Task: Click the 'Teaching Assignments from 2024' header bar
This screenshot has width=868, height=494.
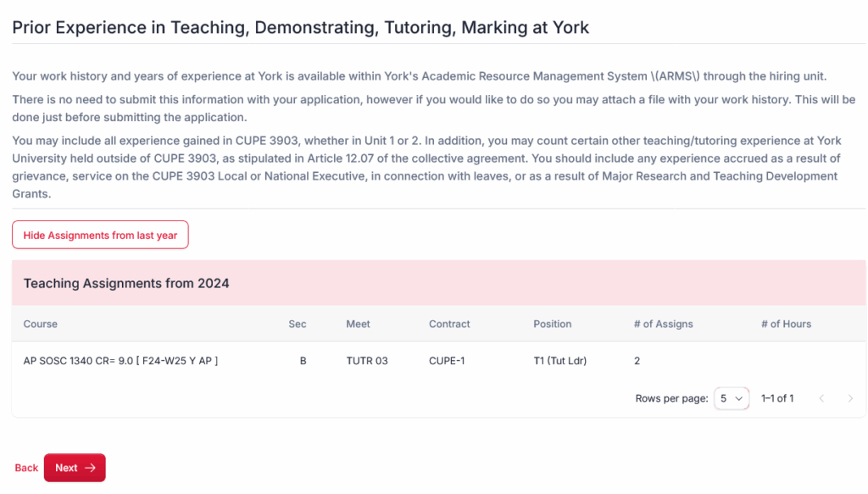Action: tap(125, 283)
